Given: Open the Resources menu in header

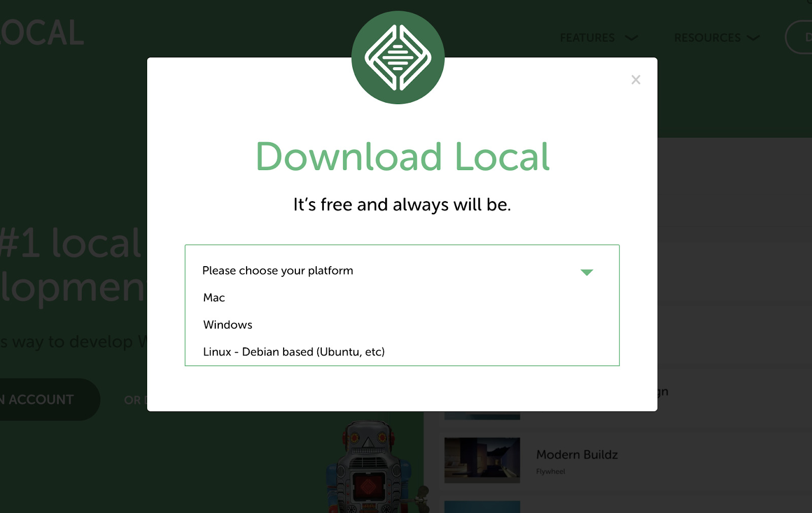Looking at the screenshot, I should [x=707, y=38].
